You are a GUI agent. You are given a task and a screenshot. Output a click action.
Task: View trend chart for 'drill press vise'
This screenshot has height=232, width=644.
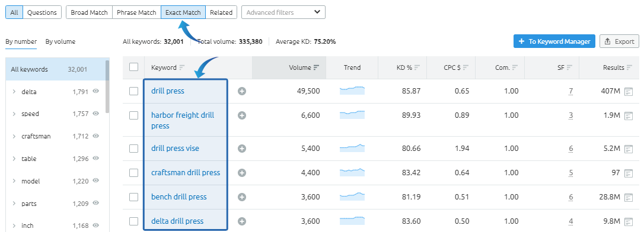[352, 148]
